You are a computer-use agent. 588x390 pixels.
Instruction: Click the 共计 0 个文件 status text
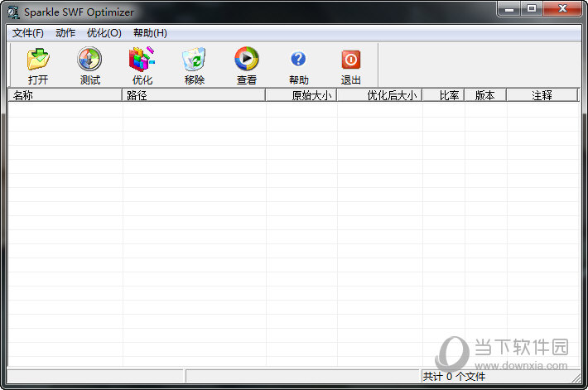pos(454,376)
